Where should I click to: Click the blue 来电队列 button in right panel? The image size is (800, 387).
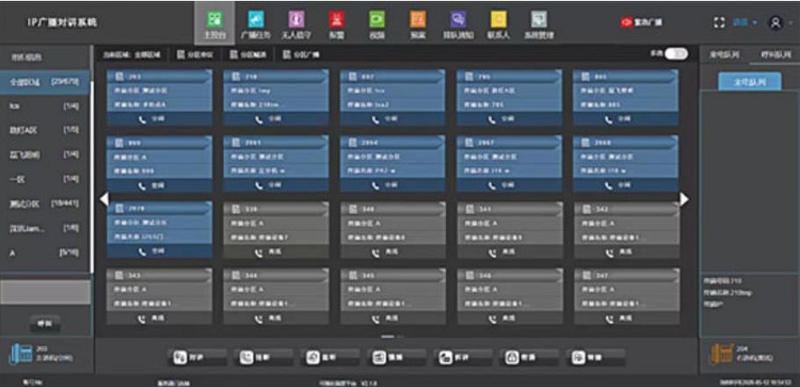pyautogui.click(x=749, y=82)
